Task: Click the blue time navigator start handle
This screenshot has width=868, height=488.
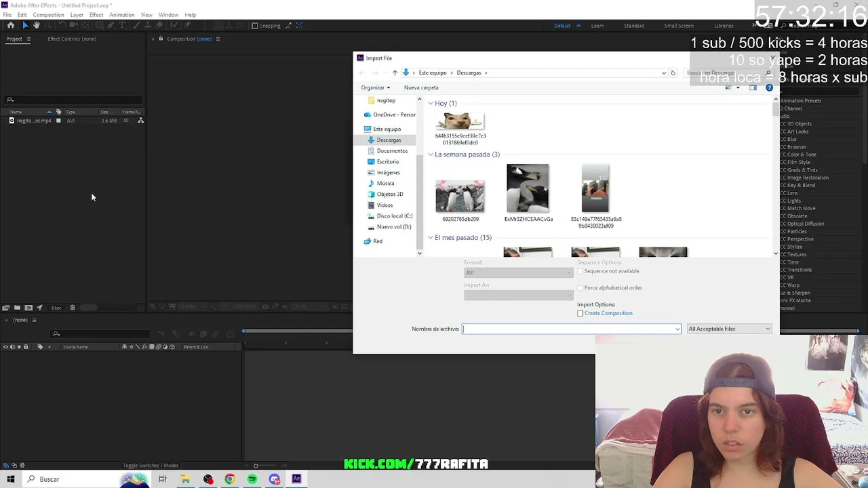Action: (244, 331)
